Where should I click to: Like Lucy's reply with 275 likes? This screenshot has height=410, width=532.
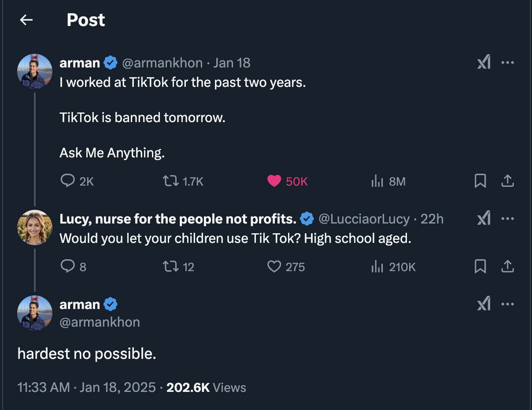(x=274, y=266)
